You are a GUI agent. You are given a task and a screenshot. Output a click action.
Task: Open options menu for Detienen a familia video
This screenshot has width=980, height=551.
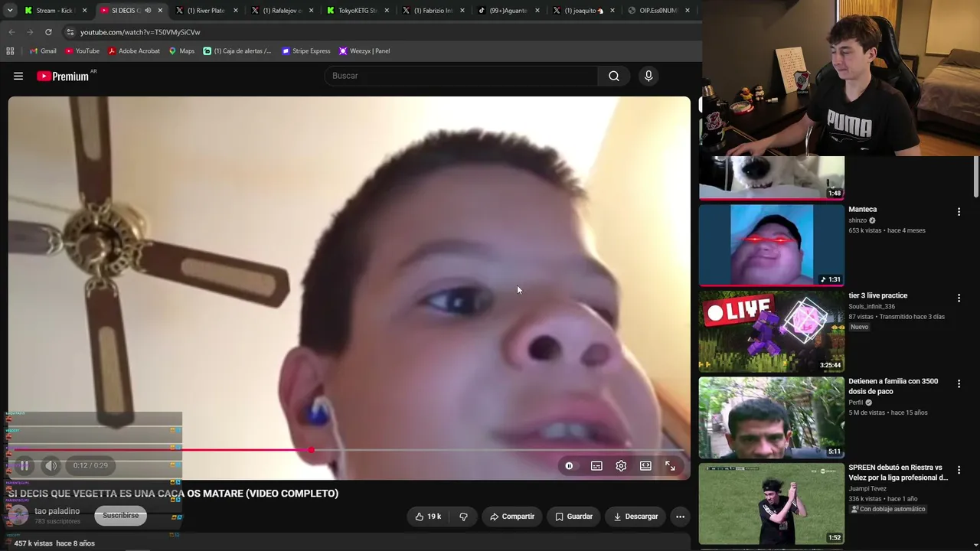(x=959, y=384)
